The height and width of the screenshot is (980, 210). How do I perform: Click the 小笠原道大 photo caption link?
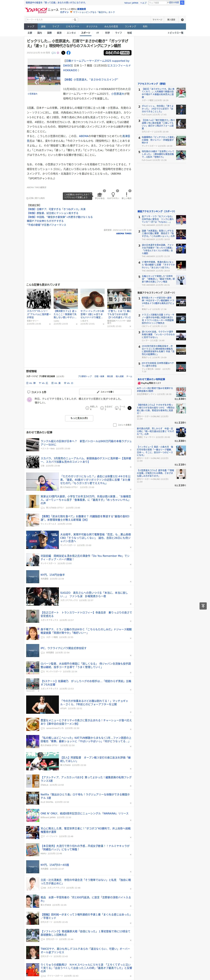(x=32, y=94)
